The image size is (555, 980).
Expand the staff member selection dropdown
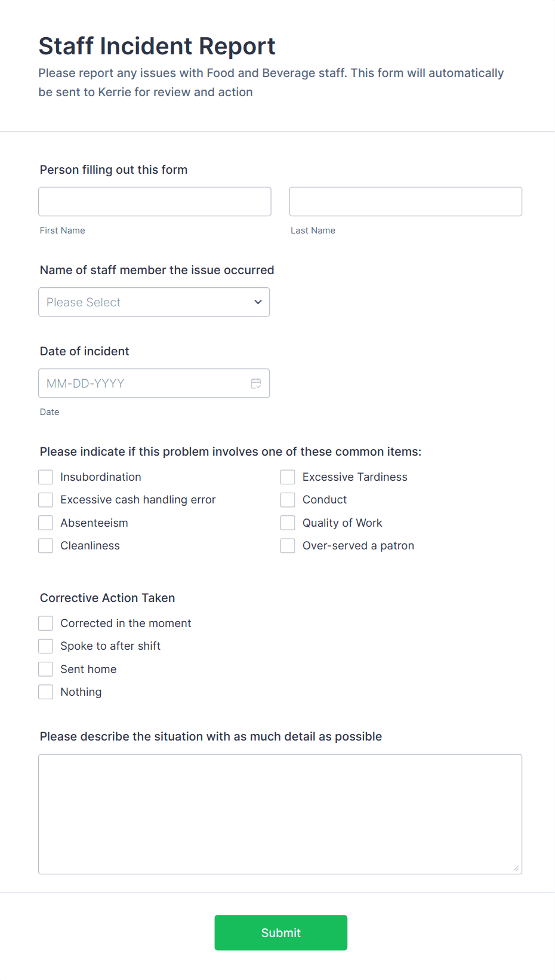coord(154,302)
